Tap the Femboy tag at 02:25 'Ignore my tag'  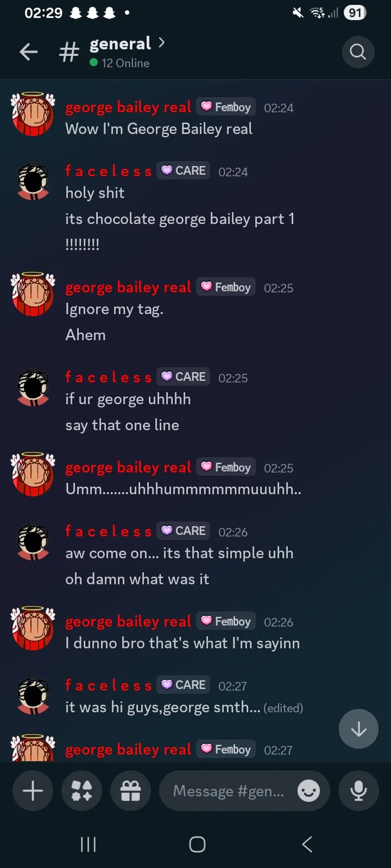coord(226,287)
